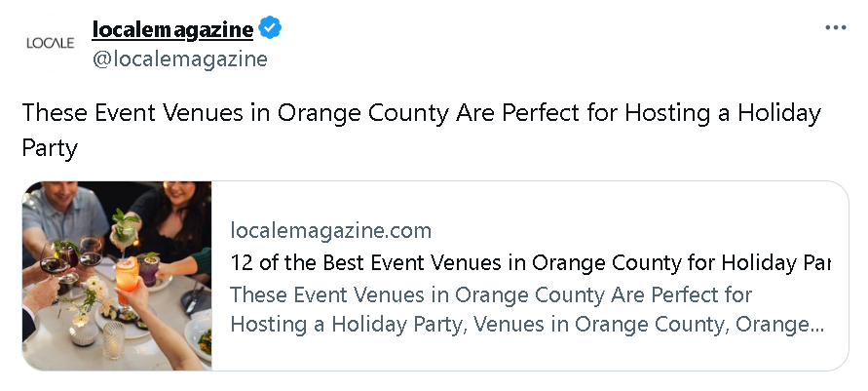The height and width of the screenshot is (391, 868).
Task: Click the LOCALE profile avatar logo
Action: point(51,43)
